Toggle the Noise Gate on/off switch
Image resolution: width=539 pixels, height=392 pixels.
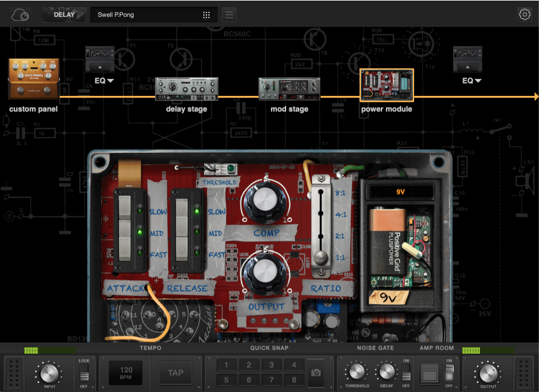click(406, 374)
